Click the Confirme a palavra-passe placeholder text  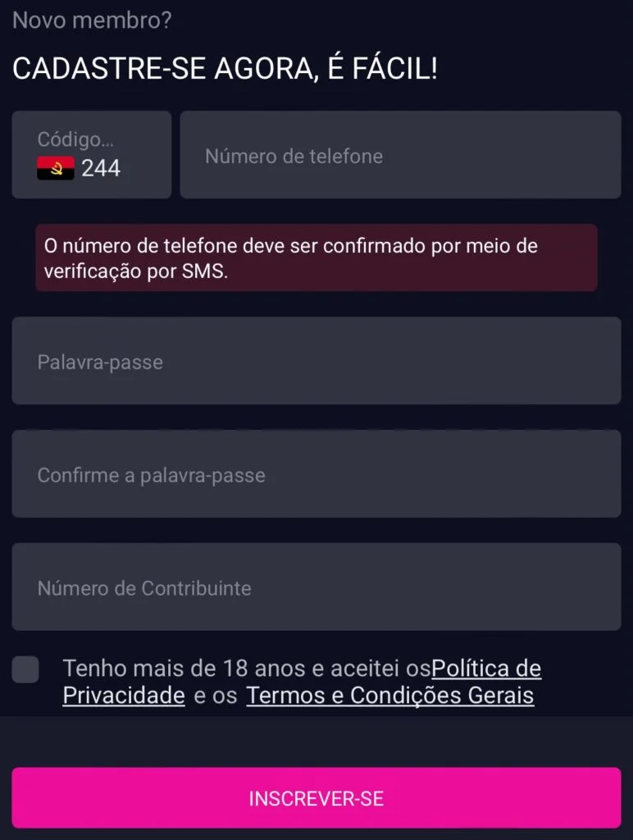tap(151, 475)
